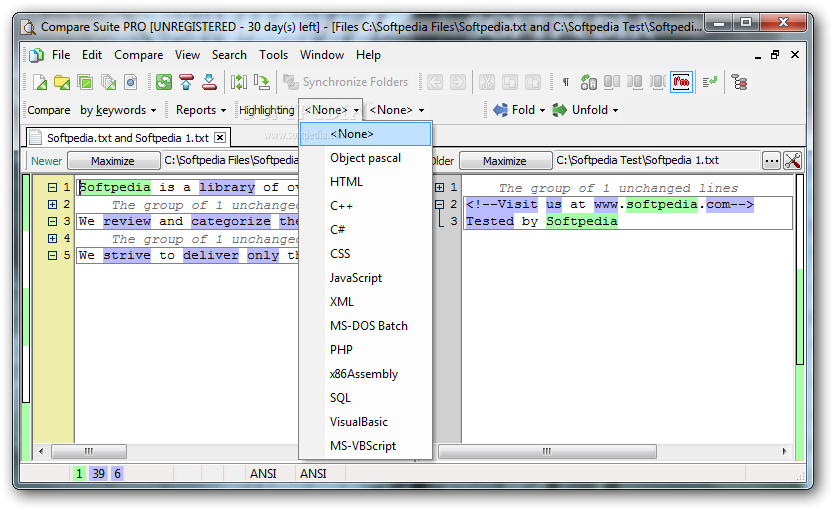The width and height of the screenshot is (834, 510).
Task: Click the application icon beside File menu
Action: (x=36, y=55)
